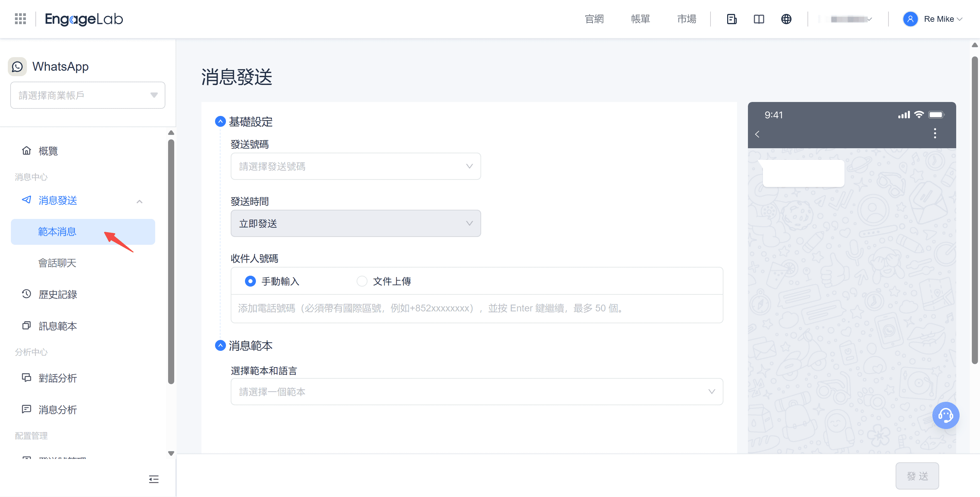Click the sidebar scroll up arrow

(x=171, y=133)
